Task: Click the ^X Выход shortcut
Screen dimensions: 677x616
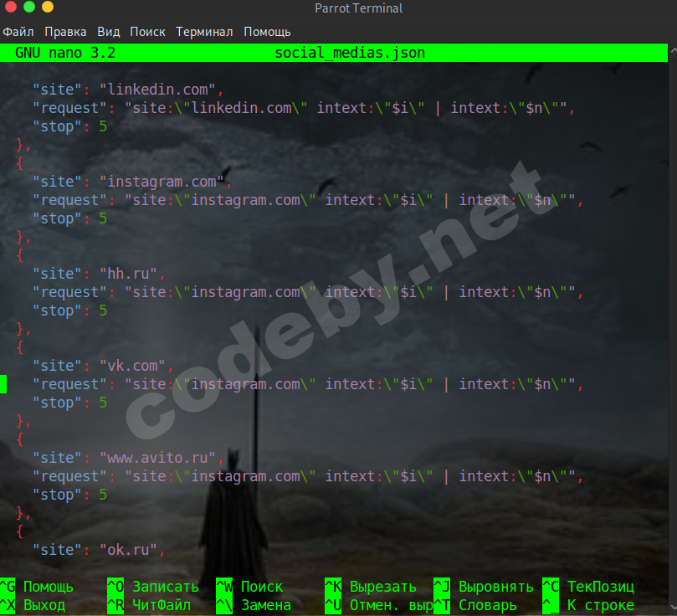Action: click(x=33, y=605)
